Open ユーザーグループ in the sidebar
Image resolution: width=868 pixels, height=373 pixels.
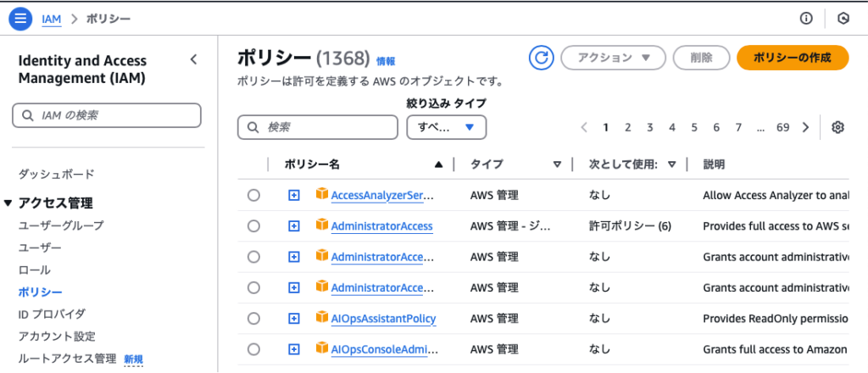point(61,225)
